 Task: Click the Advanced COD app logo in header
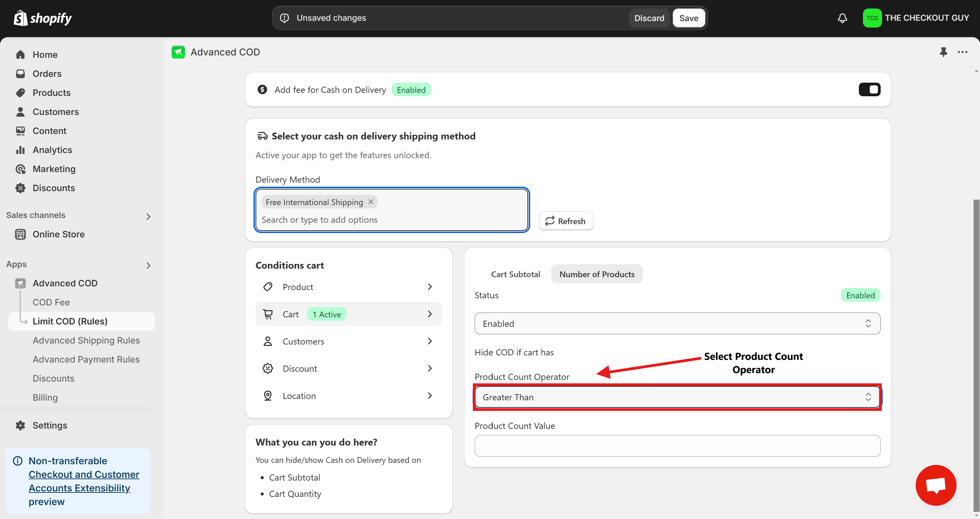(178, 52)
